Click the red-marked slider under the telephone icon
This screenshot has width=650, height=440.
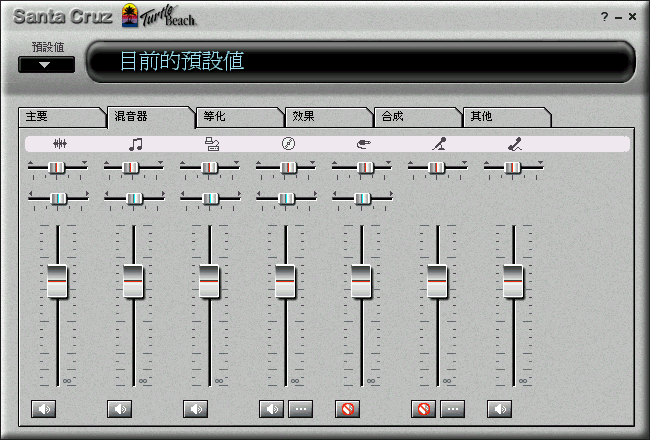tap(512, 168)
